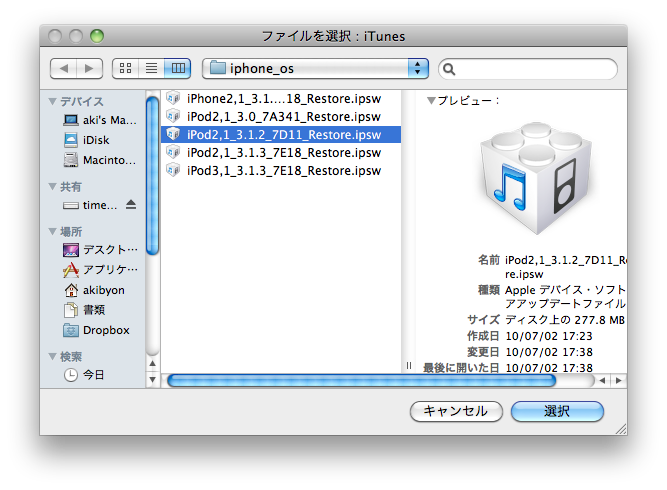Select the time... shared drive icon

click(71, 205)
